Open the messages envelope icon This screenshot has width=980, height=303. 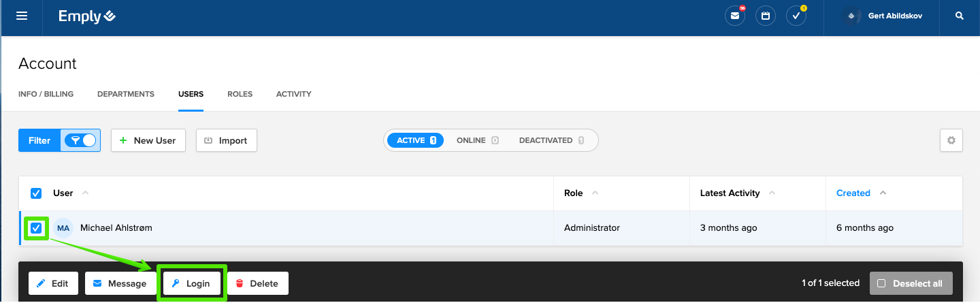[x=735, y=16]
